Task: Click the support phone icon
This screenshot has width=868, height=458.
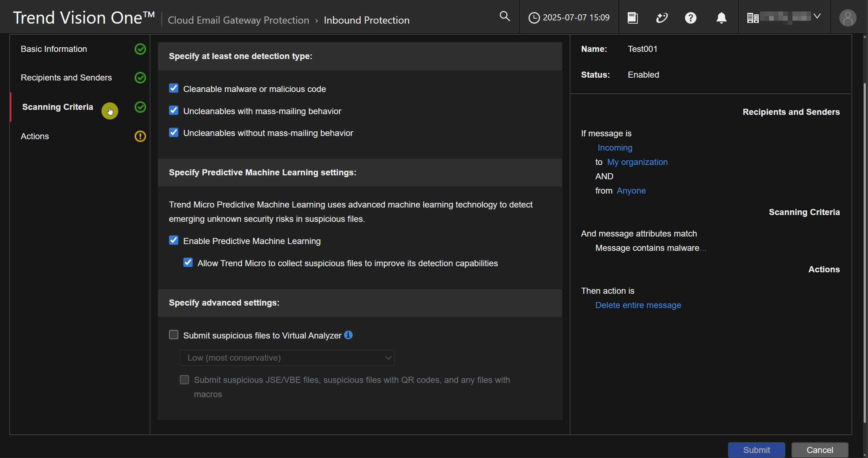Action: coord(662,18)
